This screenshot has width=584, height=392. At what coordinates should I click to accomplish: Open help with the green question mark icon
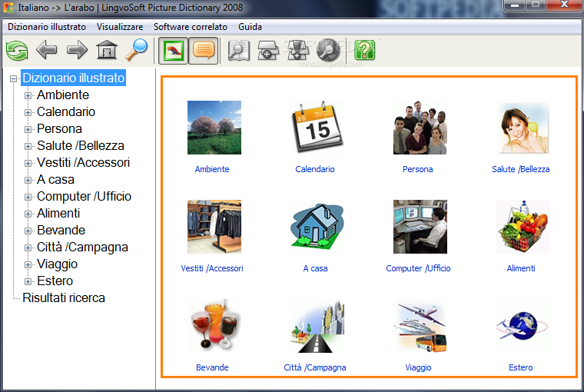[365, 50]
